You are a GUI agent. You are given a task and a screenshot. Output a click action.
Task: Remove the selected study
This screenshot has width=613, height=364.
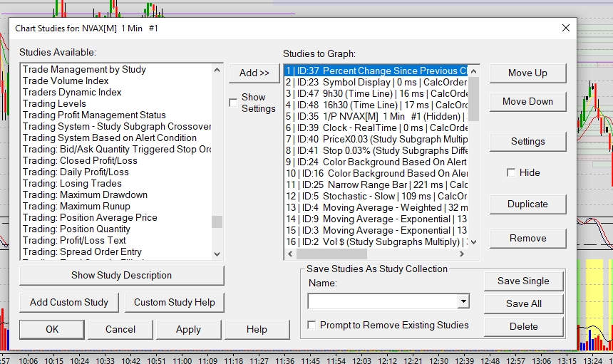tap(527, 238)
